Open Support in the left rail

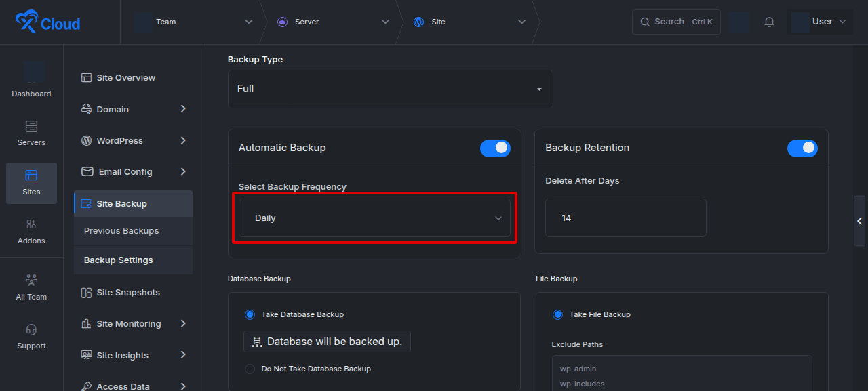31,336
